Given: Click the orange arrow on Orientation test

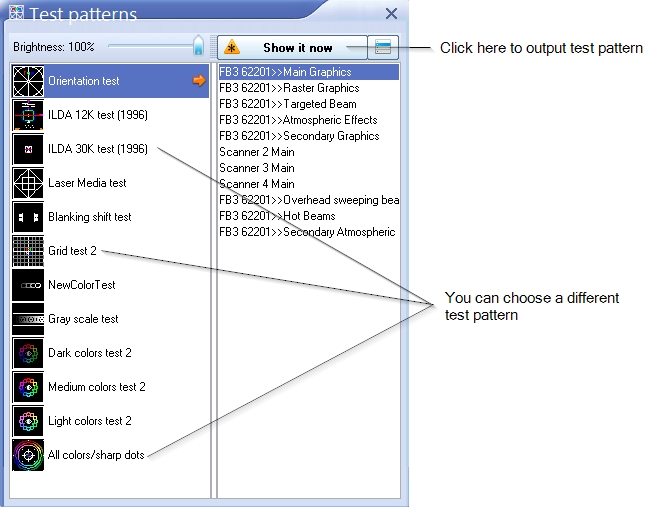Looking at the screenshot, I should [x=199, y=81].
